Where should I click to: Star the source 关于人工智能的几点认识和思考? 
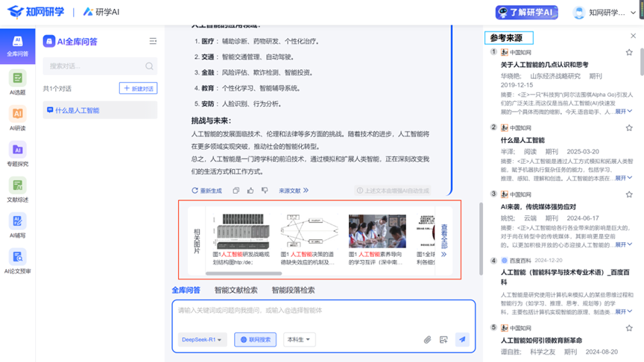point(629,53)
